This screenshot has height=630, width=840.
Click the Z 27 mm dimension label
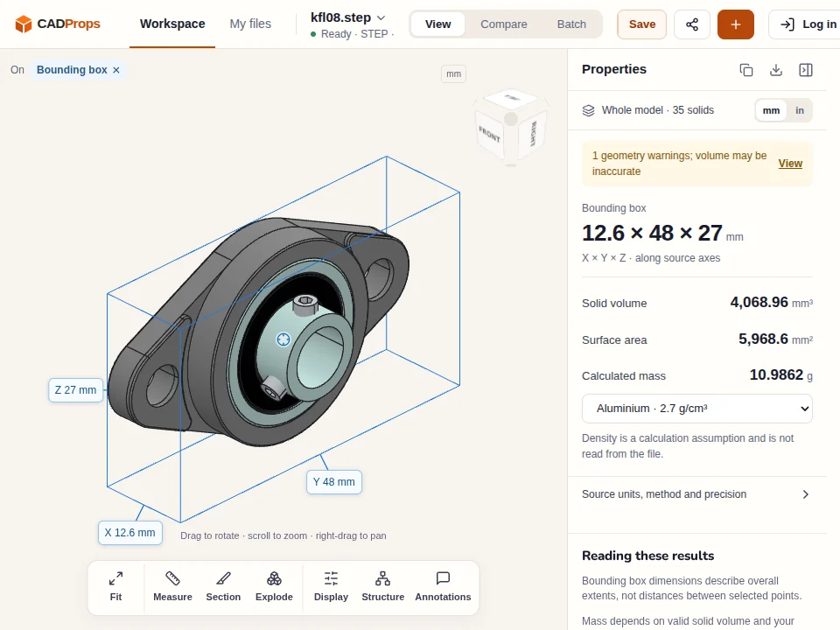click(75, 390)
